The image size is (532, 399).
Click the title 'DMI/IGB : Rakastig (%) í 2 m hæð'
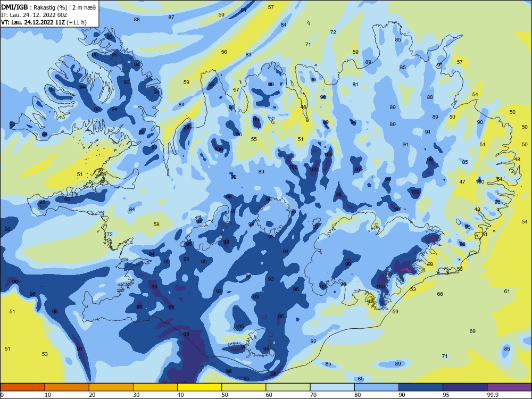48,7
